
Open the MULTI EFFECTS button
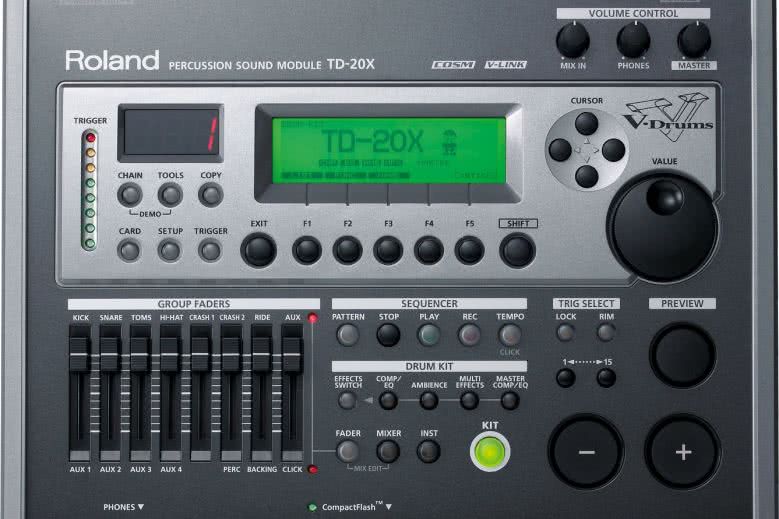point(469,400)
